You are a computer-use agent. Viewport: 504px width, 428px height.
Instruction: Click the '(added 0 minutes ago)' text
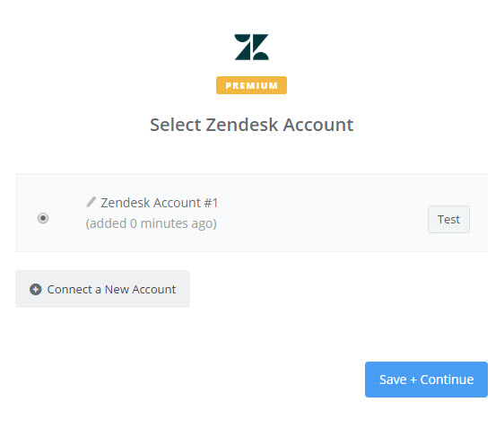point(151,223)
